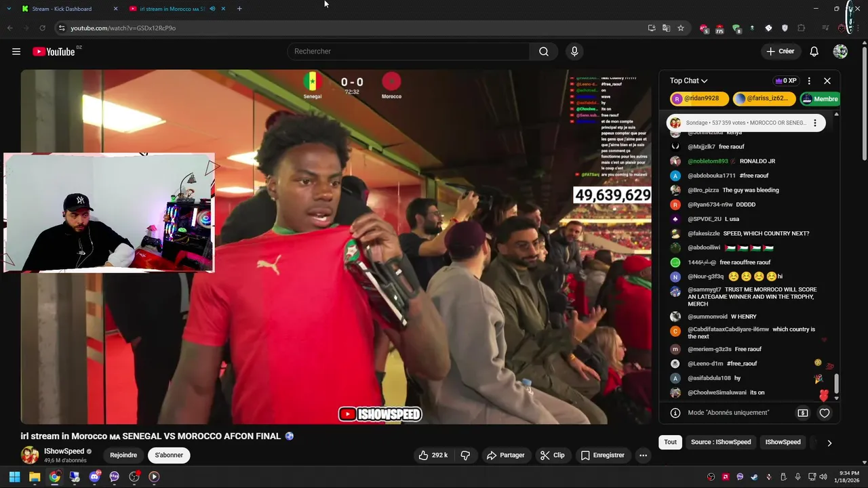This screenshot has width=868, height=488.
Task: Start voice search with the microphone icon
Action: tap(574, 52)
